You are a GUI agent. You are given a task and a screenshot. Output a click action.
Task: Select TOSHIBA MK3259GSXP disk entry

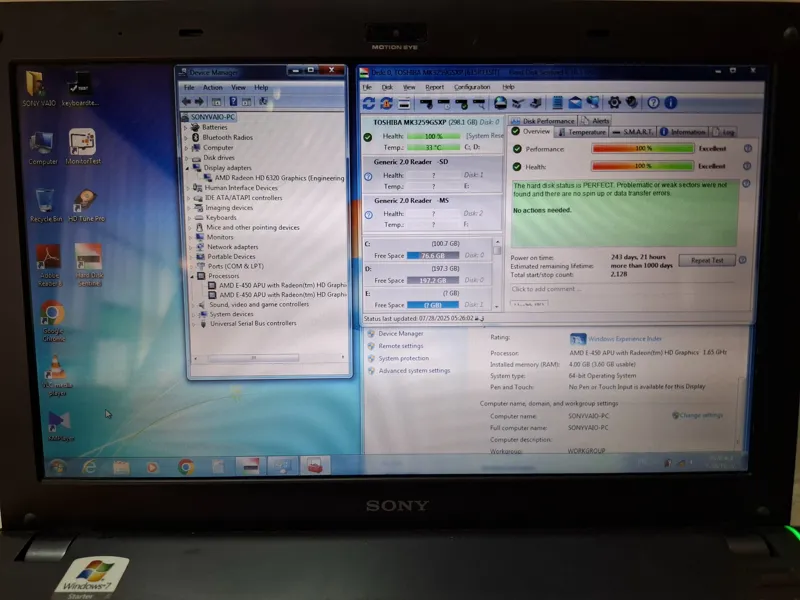[433, 135]
